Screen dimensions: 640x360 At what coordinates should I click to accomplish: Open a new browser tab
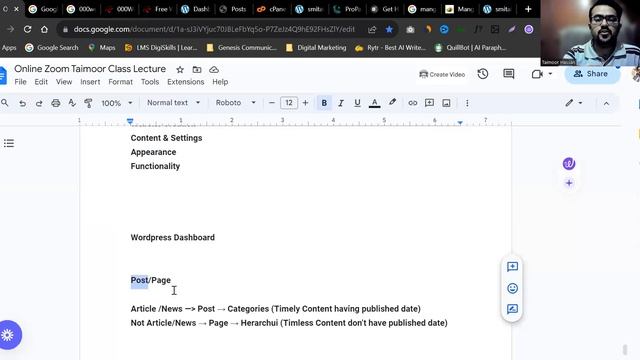point(528,9)
